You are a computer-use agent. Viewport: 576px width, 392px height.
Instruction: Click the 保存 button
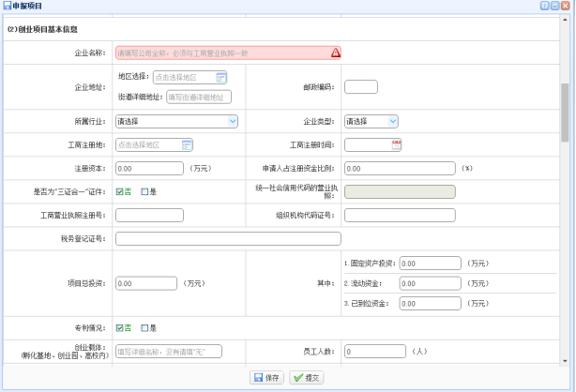click(266, 377)
